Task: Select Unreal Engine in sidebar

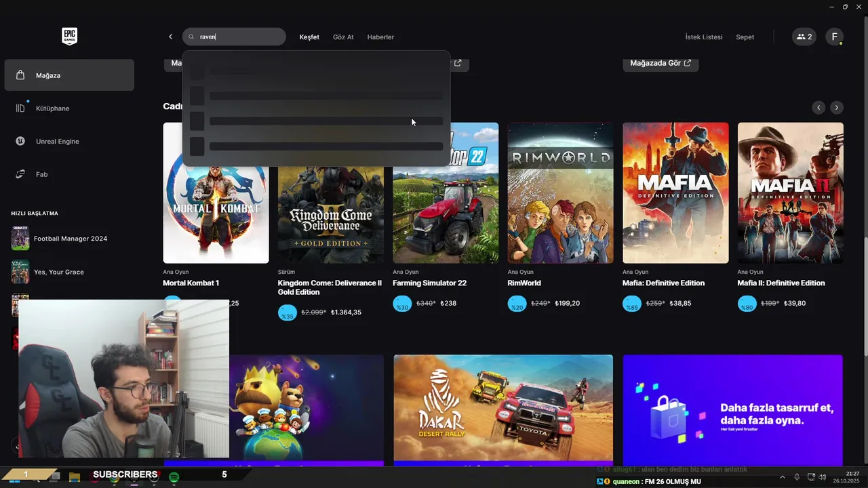Action: pos(69,142)
